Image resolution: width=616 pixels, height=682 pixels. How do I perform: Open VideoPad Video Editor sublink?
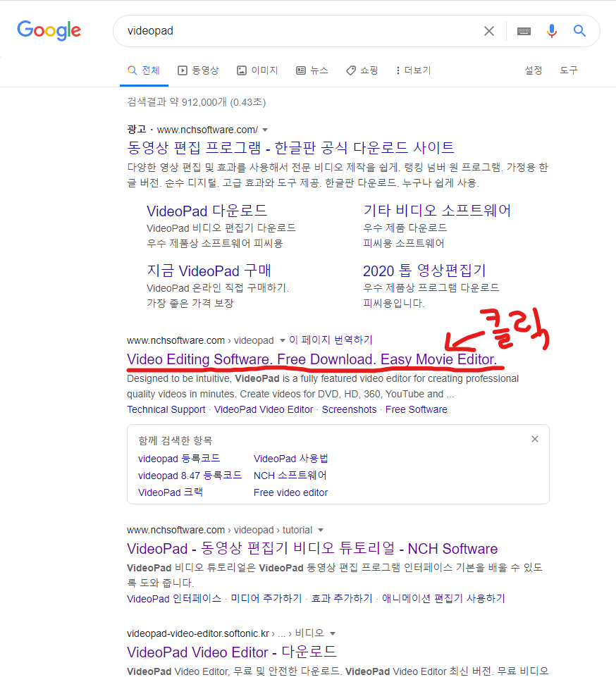click(264, 410)
